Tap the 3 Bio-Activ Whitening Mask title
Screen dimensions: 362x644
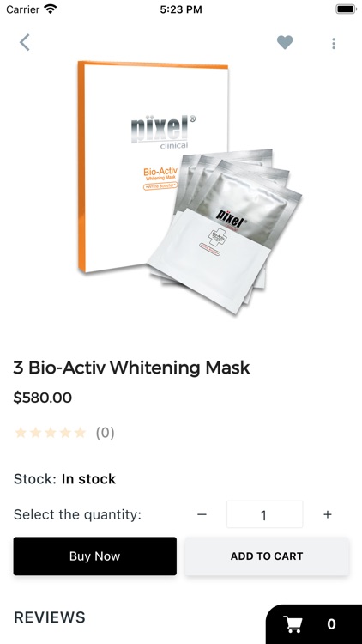[131, 368]
